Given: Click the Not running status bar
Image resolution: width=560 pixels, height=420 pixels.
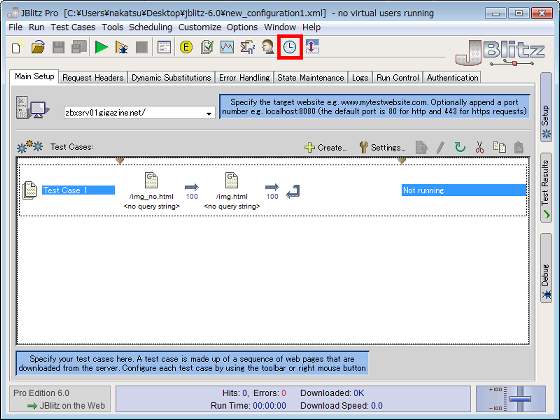Looking at the screenshot, I should [464, 190].
